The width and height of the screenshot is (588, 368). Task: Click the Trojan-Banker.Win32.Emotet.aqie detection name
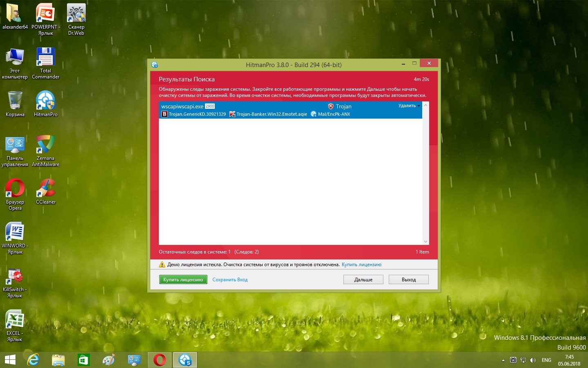pos(272,114)
